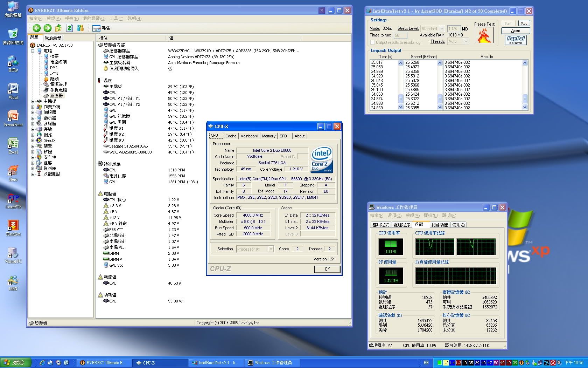Viewport: 588px width, 368px height.
Task: Expand the 主機板 motherboard node in EVEREST tree
Action: [x=33, y=101]
